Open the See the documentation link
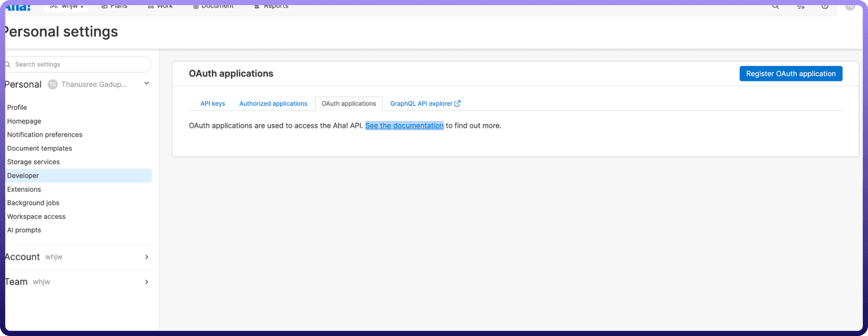The height and width of the screenshot is (336, 868). pos(404,126)
